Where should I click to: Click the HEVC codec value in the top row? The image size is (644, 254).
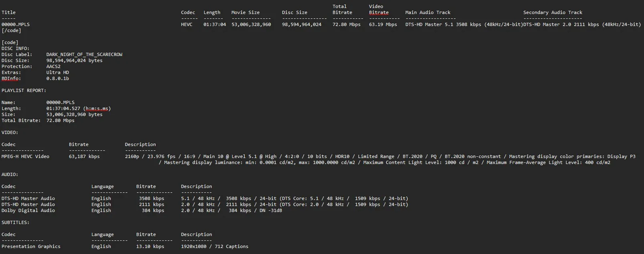click(187, 24)
